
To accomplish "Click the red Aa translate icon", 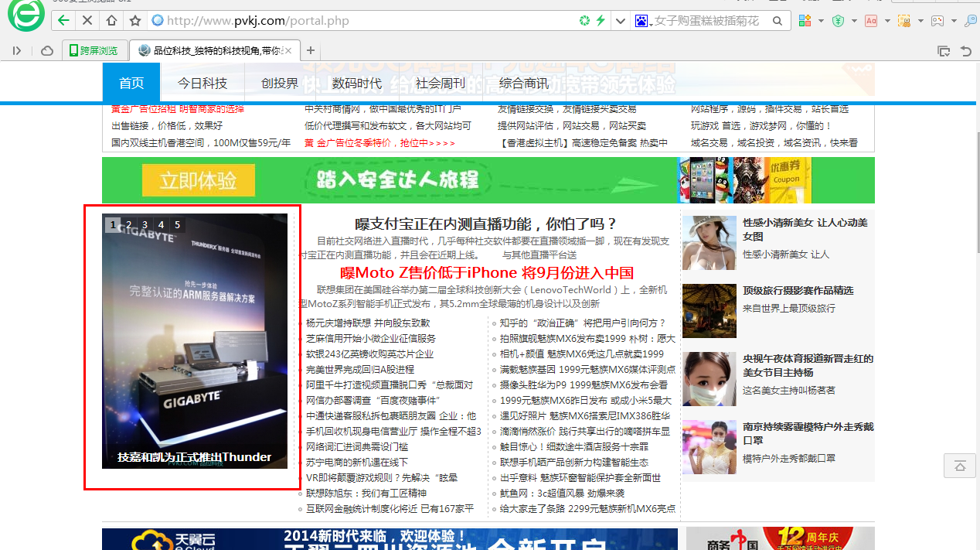I will click(x=871, y=21).
